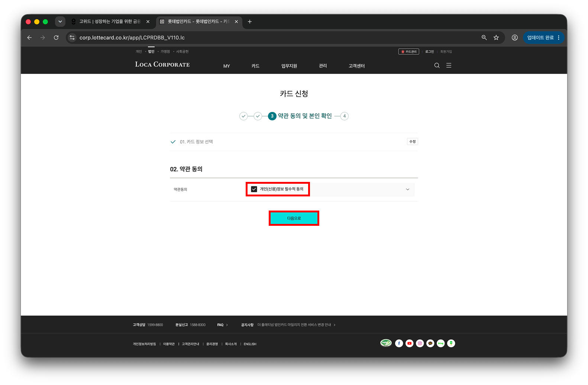Switch to 가맹점 site section
Viewport: 588px width, 385px height.
165,52
